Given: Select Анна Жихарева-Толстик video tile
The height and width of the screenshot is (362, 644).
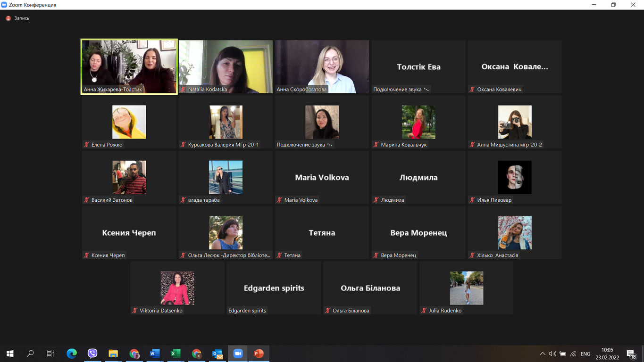Looking at the screenshot, I should tap(129, 66).
